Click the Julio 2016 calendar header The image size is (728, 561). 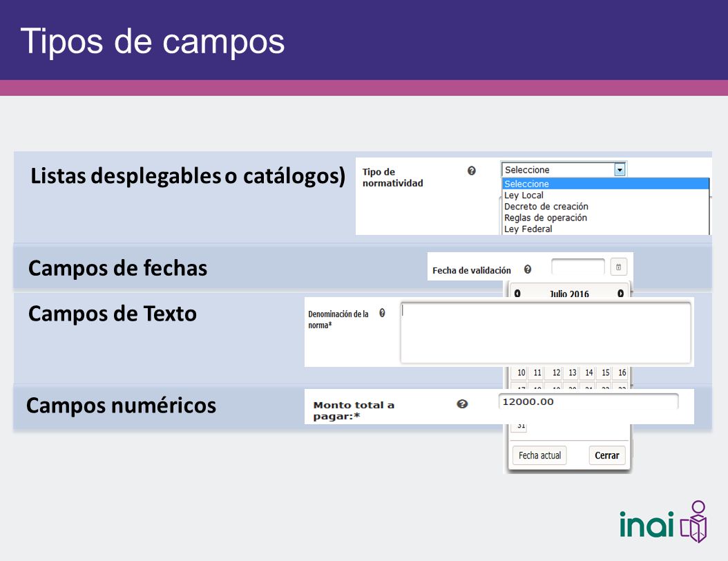click(569, 294)
